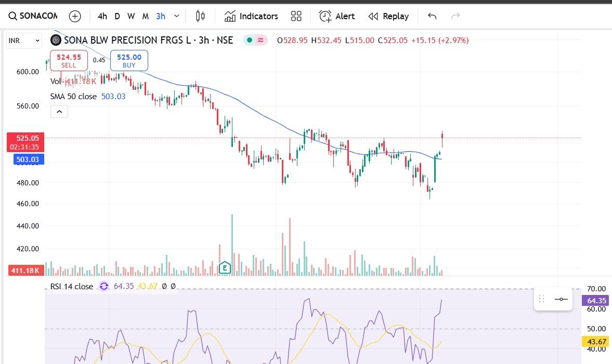
Task: Select the 4h timeframe
Action: click(102, 16)
